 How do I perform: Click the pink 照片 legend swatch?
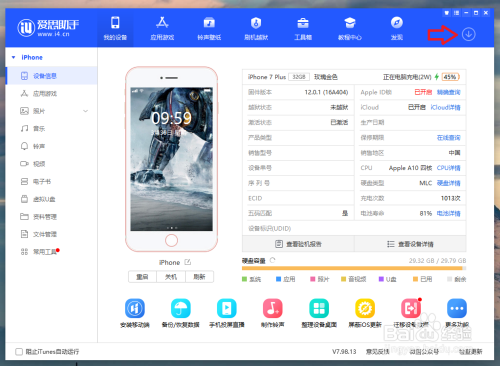(313, 279)
